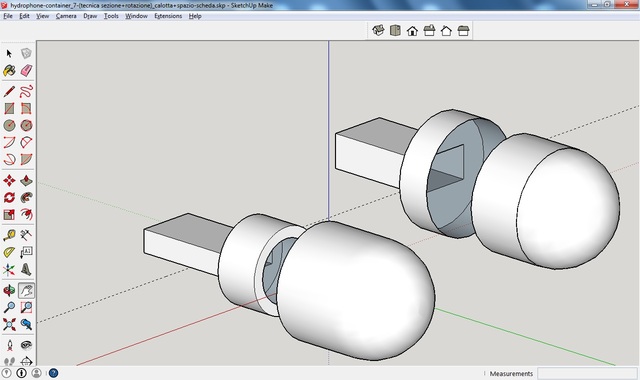This screenshot has height=380, width=640.
Task: Choose the Tape Measure tool
Action: (9, 235)
